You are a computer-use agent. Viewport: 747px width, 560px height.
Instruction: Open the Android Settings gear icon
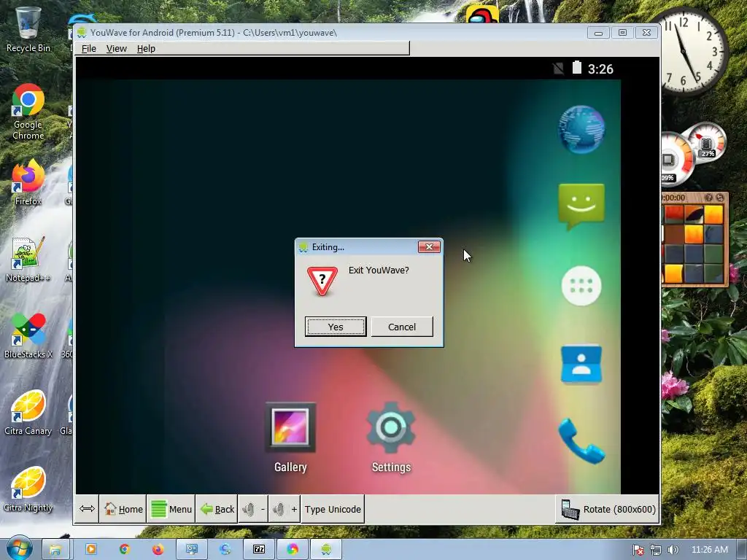coord(391,438)
